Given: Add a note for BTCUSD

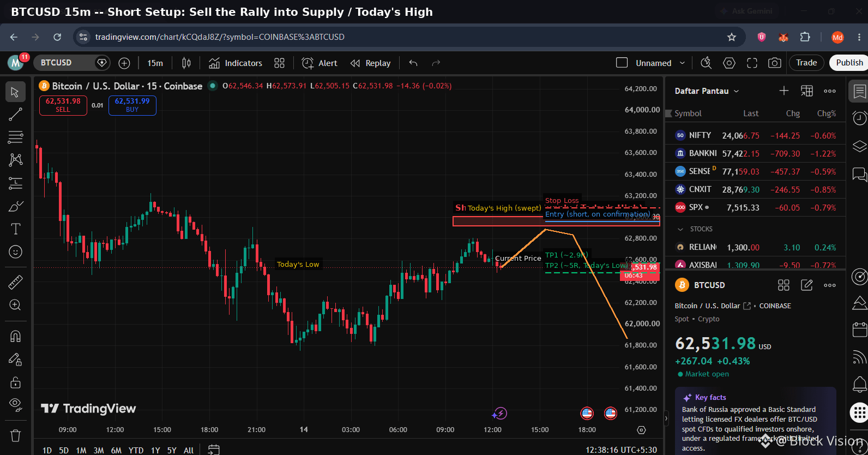Looking at the screenshot, I should 806,285.
